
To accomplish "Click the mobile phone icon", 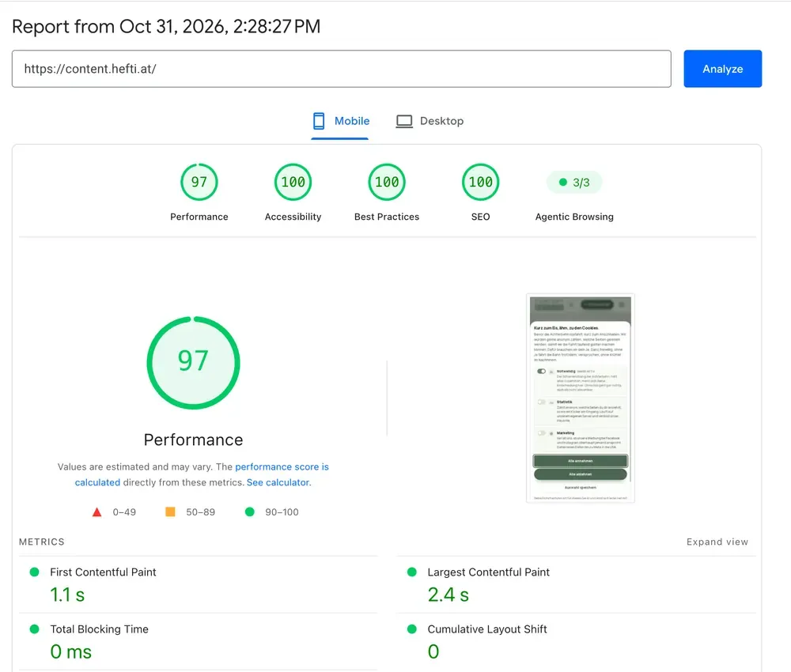I will pos(319,121).
